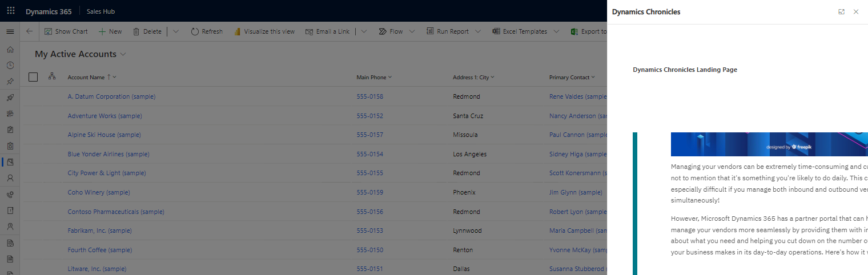The height and width of the screenshot is (275, 868).
Task: Click the Sales Hub app name
Action: [101, 11]
